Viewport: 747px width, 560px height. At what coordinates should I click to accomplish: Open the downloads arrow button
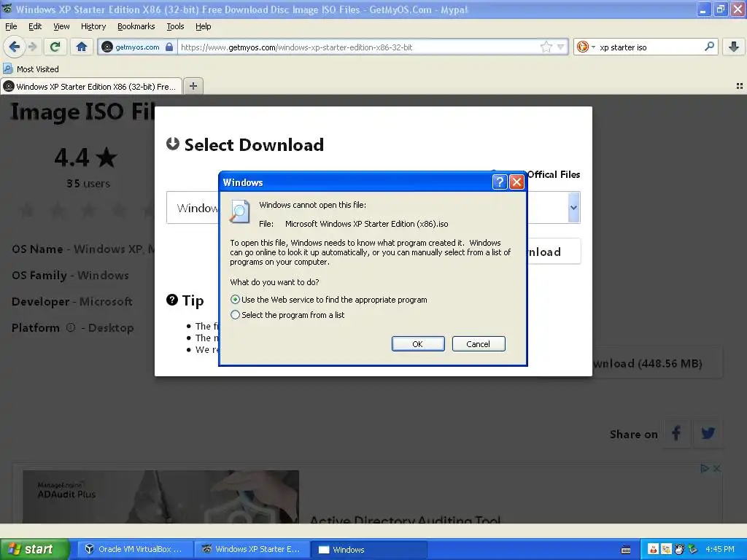pos(734,47)
